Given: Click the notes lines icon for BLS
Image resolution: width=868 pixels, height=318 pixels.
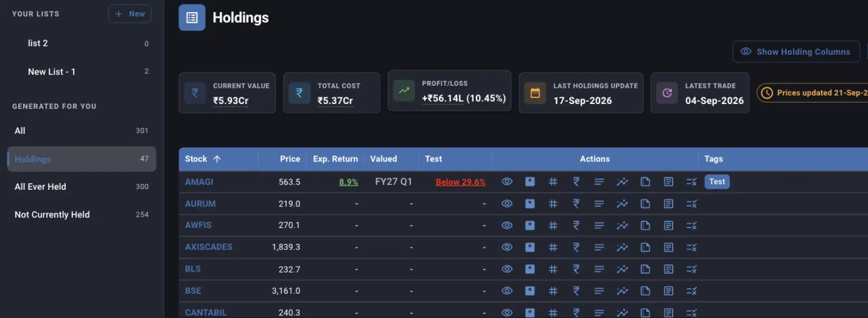Looking at the screenshot, I should coord(599,269).
